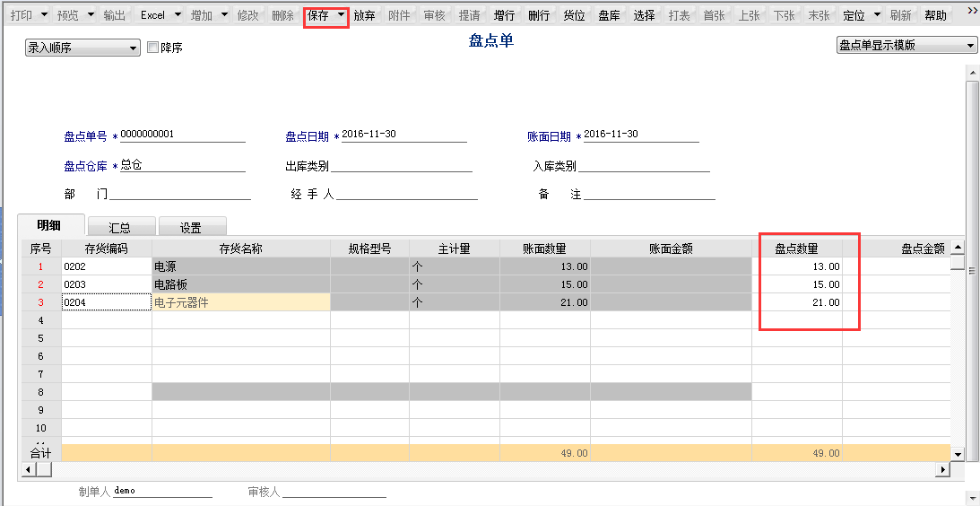Viewport: 980px width, 506px height.
Task: Expand the dropdown arrow next to 保存
Action: point(341,15)
